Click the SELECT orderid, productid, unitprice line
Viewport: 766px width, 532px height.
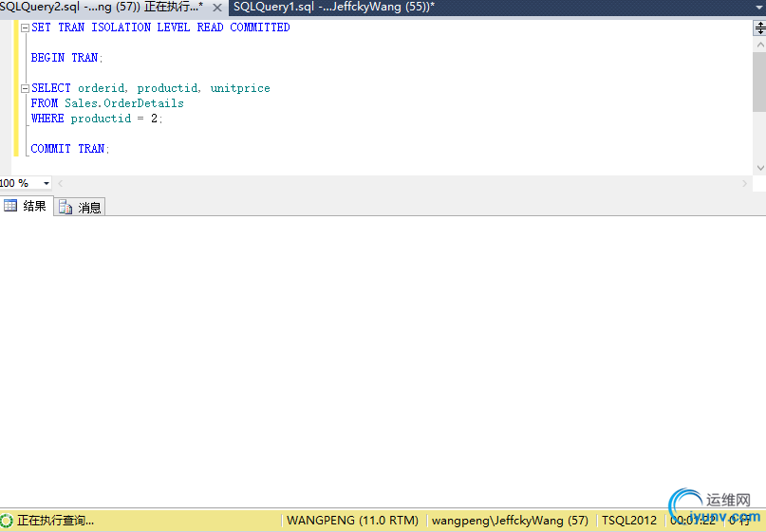click(x=151, y=88)
